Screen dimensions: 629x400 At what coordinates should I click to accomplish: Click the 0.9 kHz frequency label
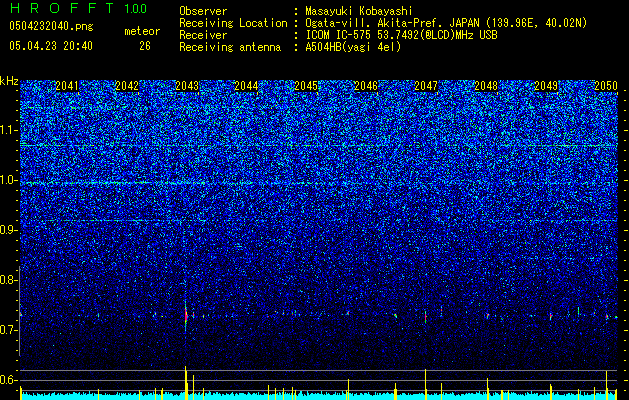point(8,230)
